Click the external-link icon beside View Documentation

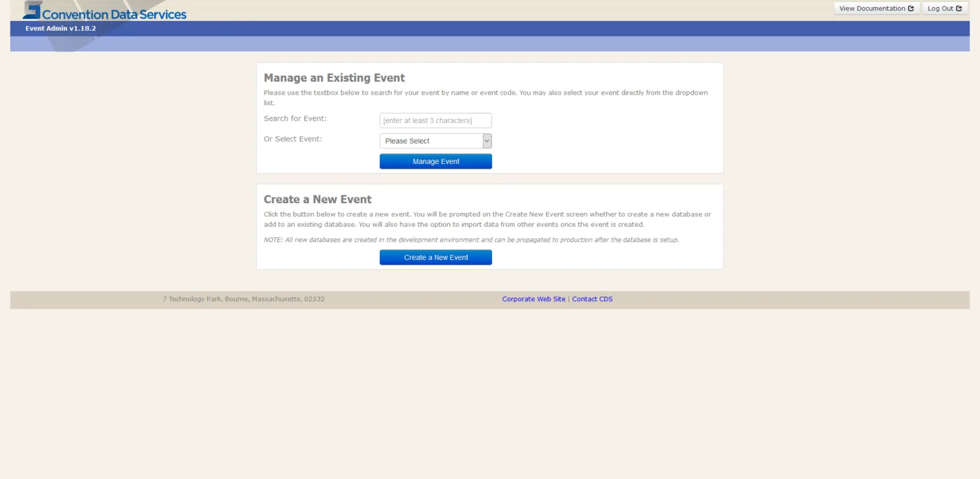pos(911,8)
